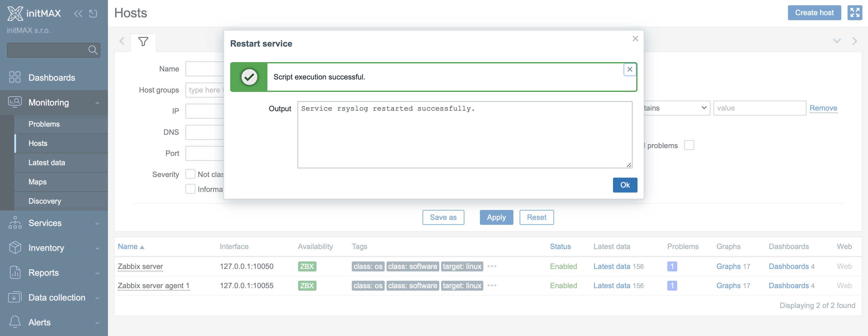Image resolution: width=868 pixels, height=336 pixels.
Task: Click into the script Output text area
Action: point(465,134)
